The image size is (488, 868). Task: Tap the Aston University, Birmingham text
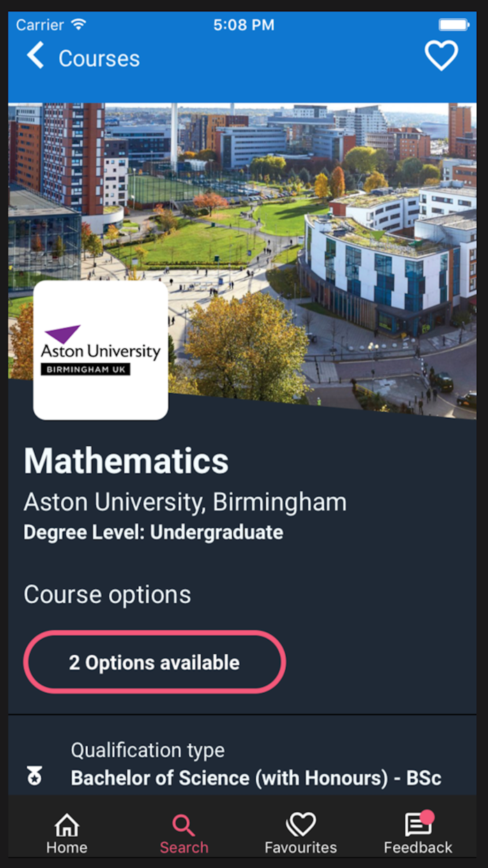(x=185, y=502)
